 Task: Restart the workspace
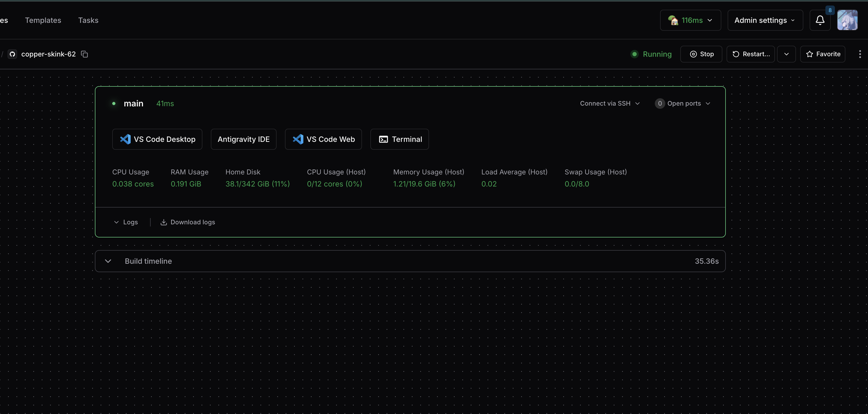[x=750, y=54]
